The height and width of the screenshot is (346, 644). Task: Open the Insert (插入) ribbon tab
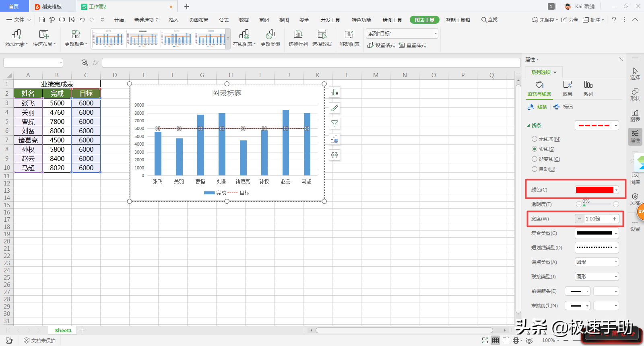click(173, 20)
